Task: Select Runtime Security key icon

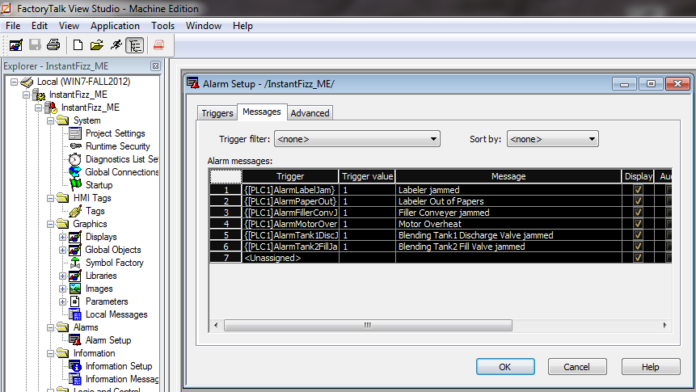Action: coord(75,146)
